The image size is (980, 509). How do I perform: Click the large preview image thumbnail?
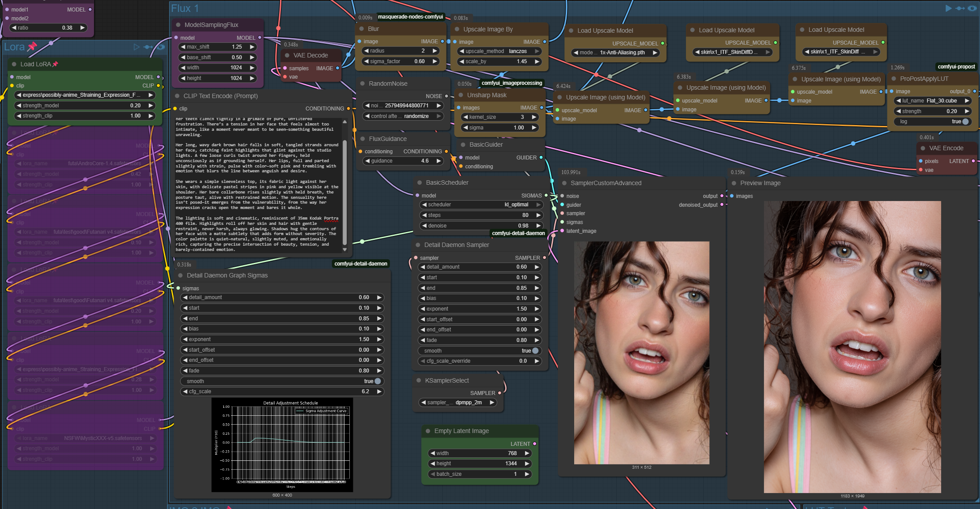(x=852, y=347)
